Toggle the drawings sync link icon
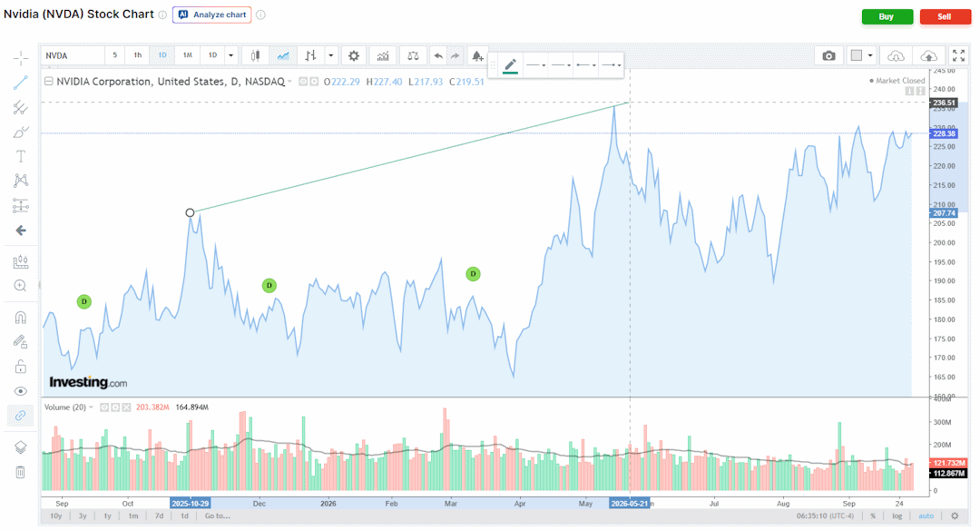Image resolution: width=980 pixels, height=530 pixels. tap(21, 416)
